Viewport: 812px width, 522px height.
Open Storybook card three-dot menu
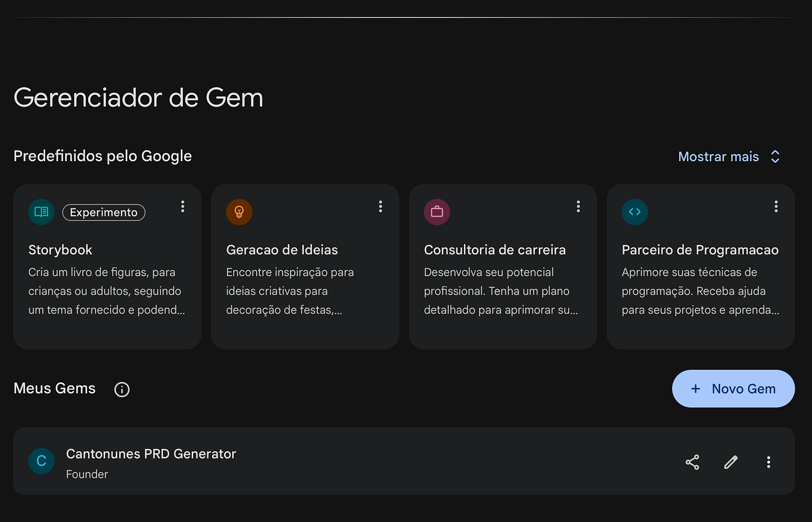pyautogui.click(x=182, y=206)
